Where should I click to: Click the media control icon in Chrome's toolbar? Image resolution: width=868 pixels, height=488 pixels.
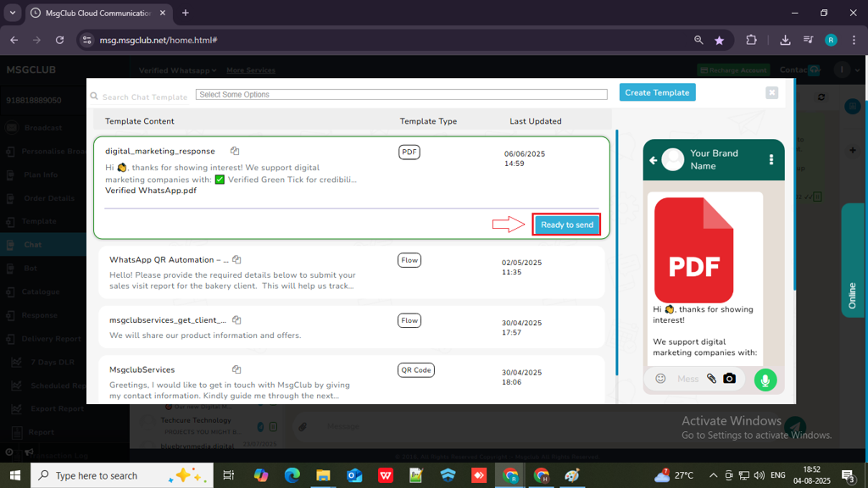click(x=808, y=40)
